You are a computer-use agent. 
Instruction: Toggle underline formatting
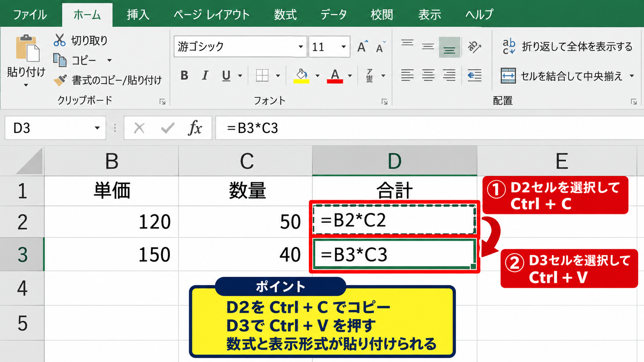226,75
